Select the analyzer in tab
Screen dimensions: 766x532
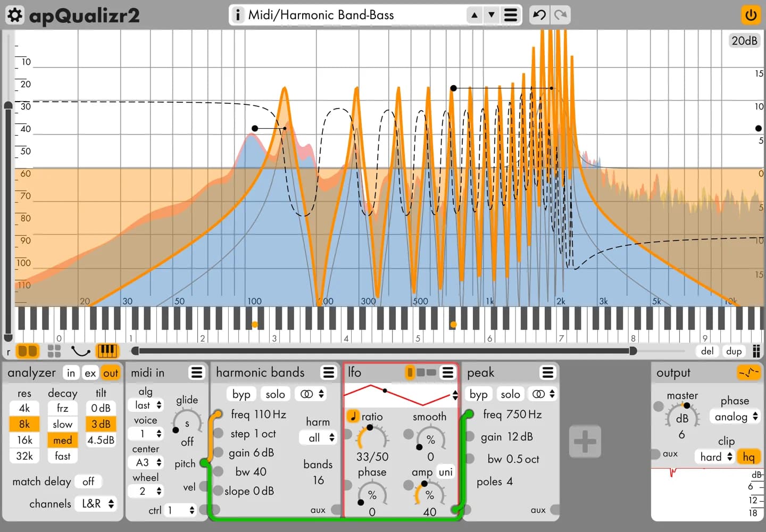[x=71, y=373]
